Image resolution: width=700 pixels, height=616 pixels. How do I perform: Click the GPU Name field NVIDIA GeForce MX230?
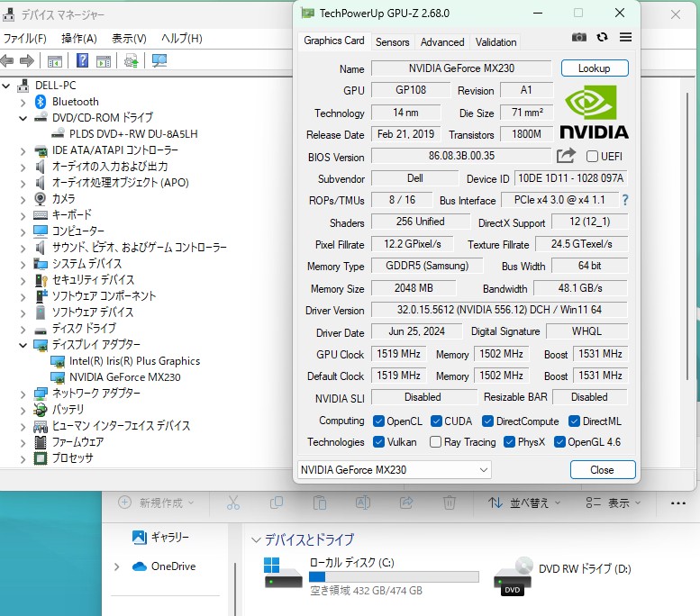pos(461,68)
